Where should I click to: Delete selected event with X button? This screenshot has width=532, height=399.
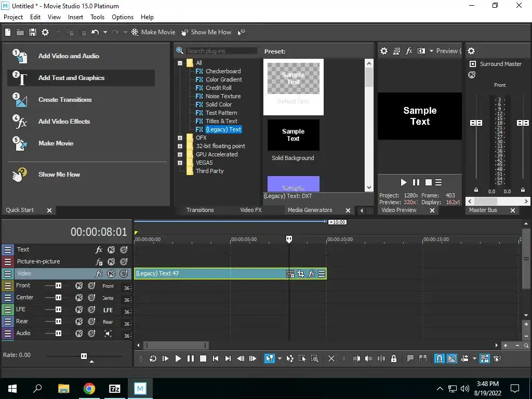coord(331,358)
